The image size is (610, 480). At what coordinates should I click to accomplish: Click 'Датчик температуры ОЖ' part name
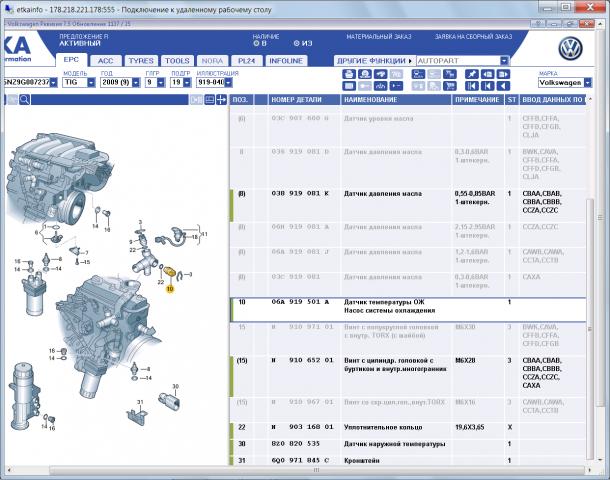point(384,302)
